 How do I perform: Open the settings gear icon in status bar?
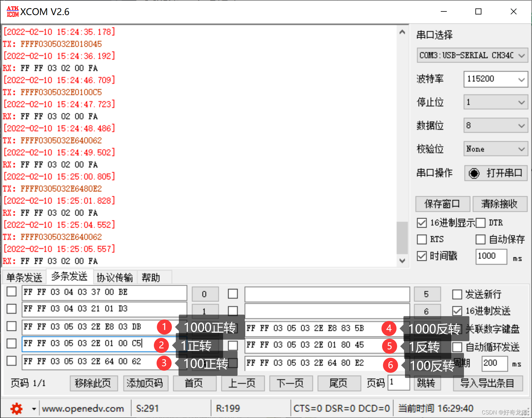point(16,409)
